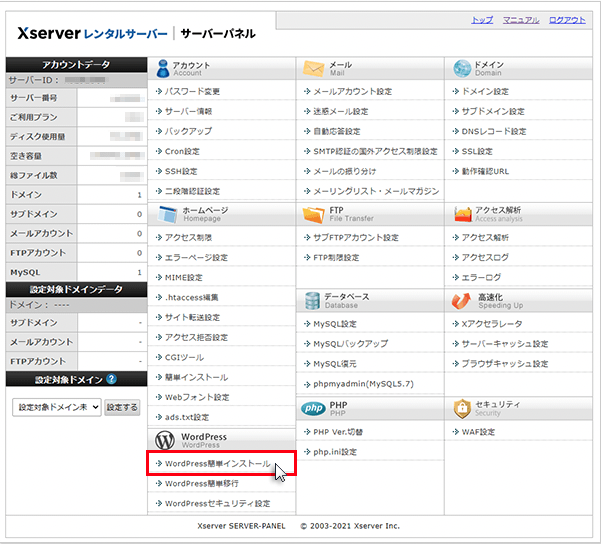Viewport: 601px width, 544px height.
Task: Open MySQLバックアップ
Action: [x=350, y=343]
